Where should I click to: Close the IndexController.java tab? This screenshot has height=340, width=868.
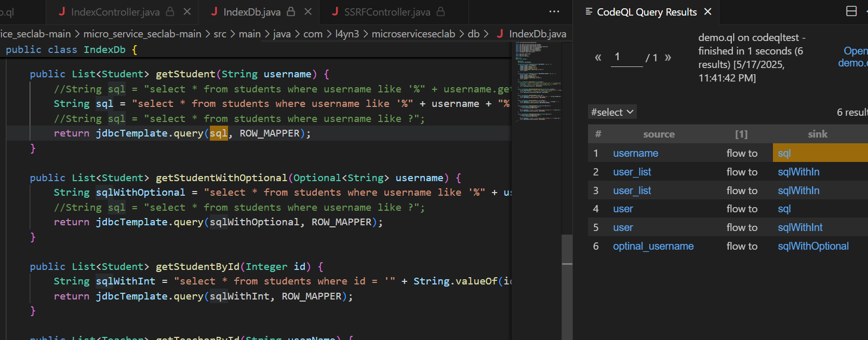tap(187, 11)
